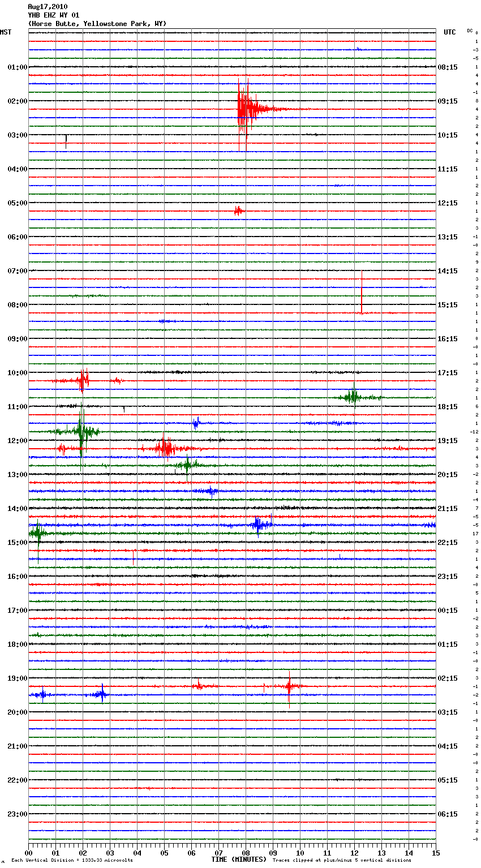Select the 16:00 MST time label
The height and width of the screenshot is (868, 481).
[x=18, y=577]
